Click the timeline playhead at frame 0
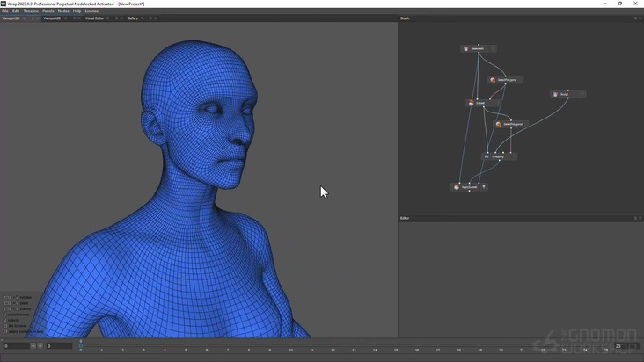The width and height of the screenshot is (644, 362). coord(81,345)
